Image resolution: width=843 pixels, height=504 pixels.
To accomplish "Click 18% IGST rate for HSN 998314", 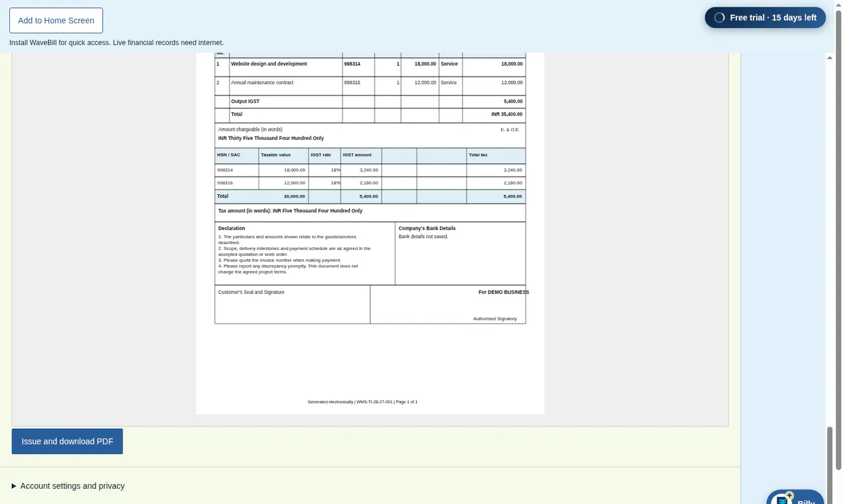I will pos(335,170).
